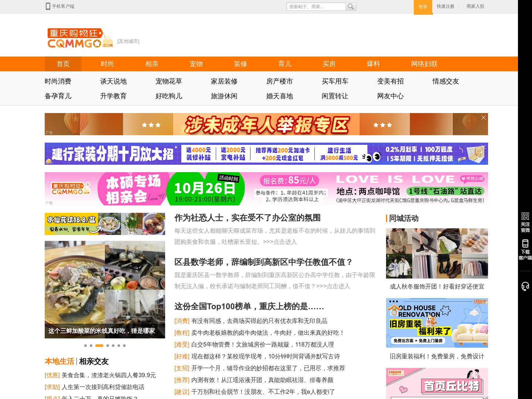
Task: Select the 首页 navigation tab
Action: [x=63, y=64]
